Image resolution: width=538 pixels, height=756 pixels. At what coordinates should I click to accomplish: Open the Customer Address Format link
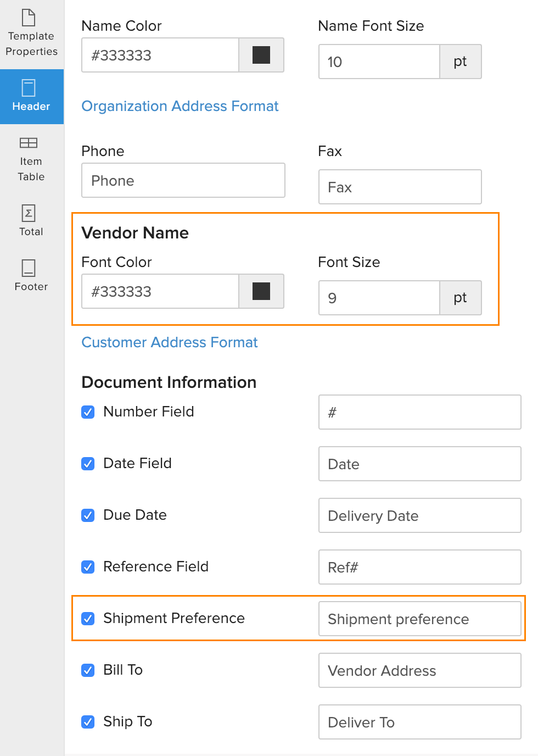169,342
